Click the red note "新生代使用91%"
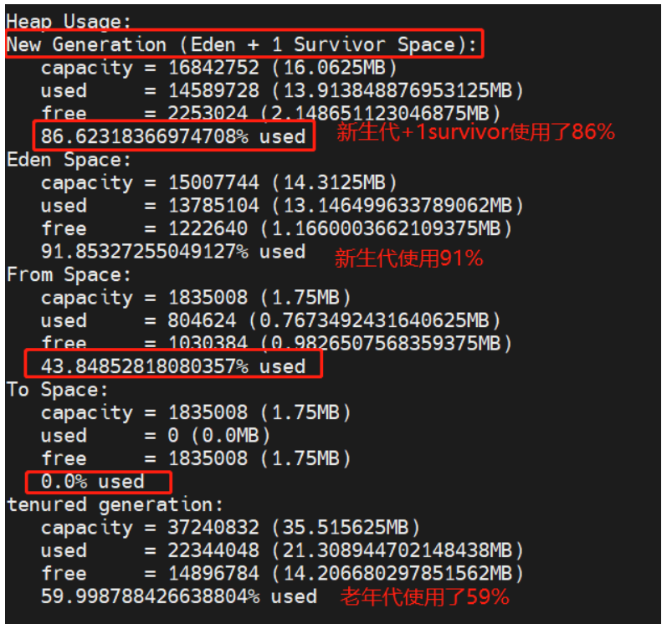The width and height of the screenshot is (672, 629). pos(408,259)
